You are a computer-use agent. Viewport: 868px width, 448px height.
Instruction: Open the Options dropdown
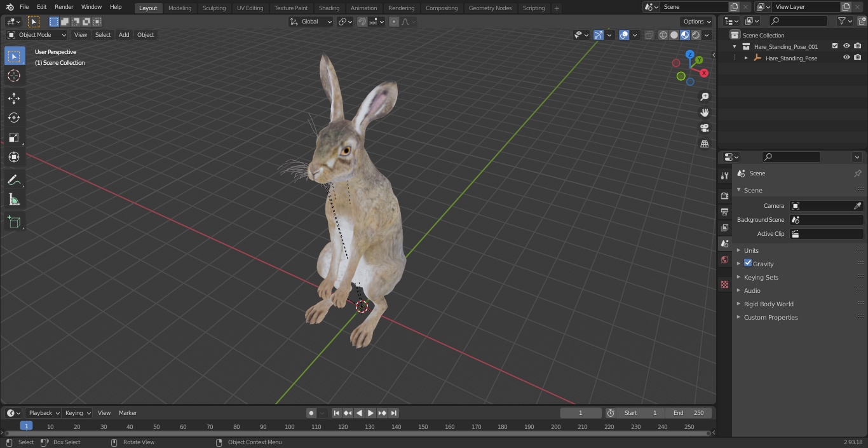pyautogui.click(x=697, y=22)
